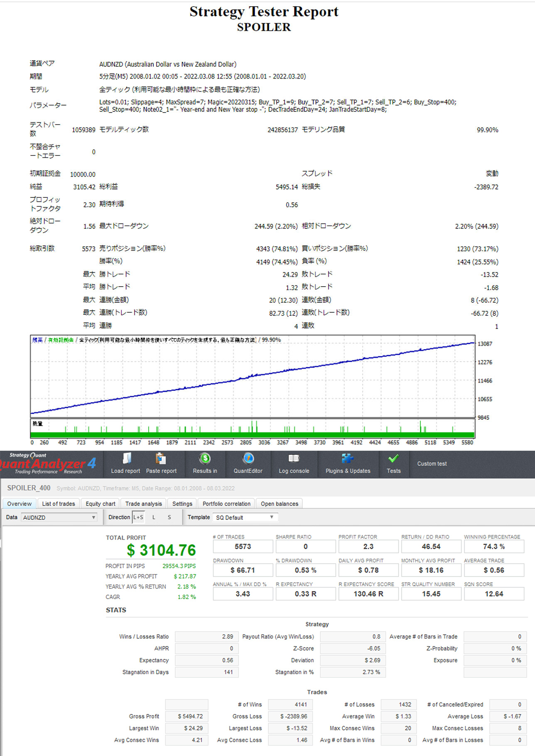The height and width of the screenshot is (756, 535).
Task: Click the Avg Consec Loss value 1.46
Action: [x=290, y=740]
